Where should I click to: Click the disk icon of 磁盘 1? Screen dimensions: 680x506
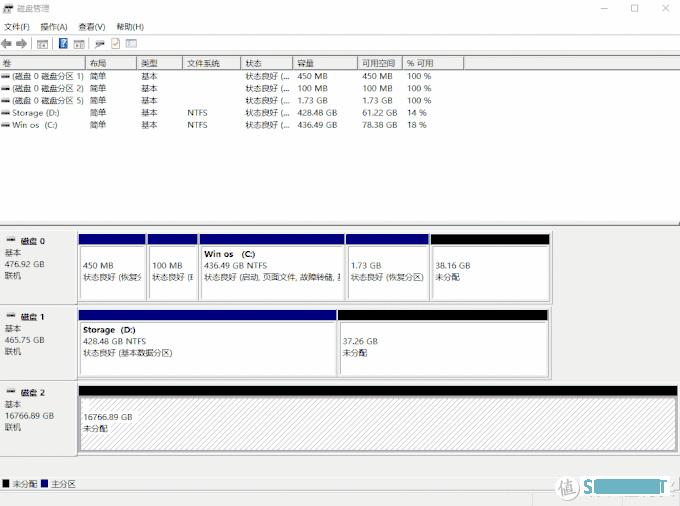pos(11,316)
